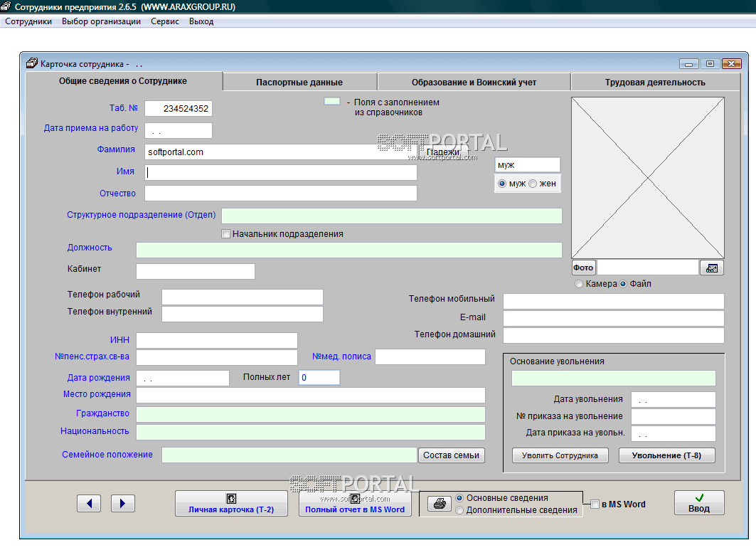Click the 'Ввод' confirm button

699,503
